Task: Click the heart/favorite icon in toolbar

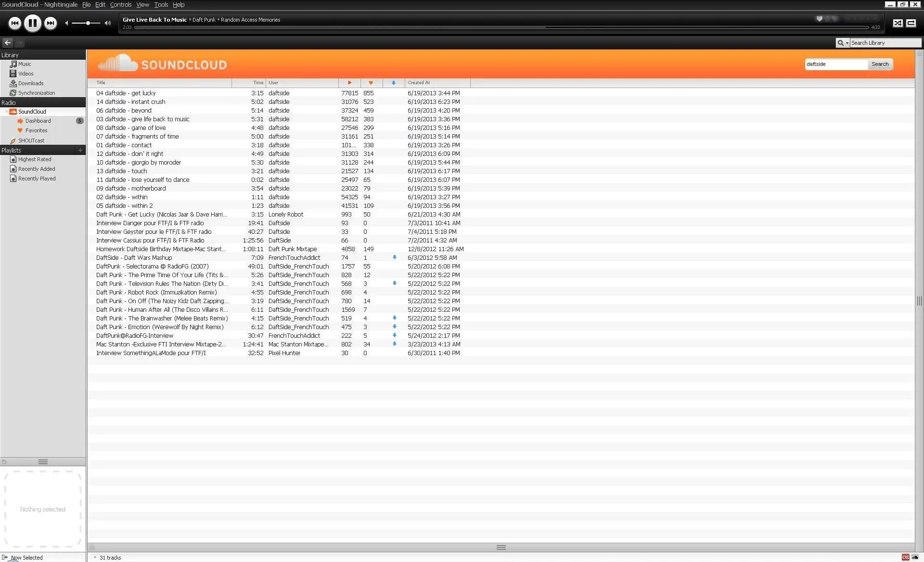Action: click(x=821, y=18)
